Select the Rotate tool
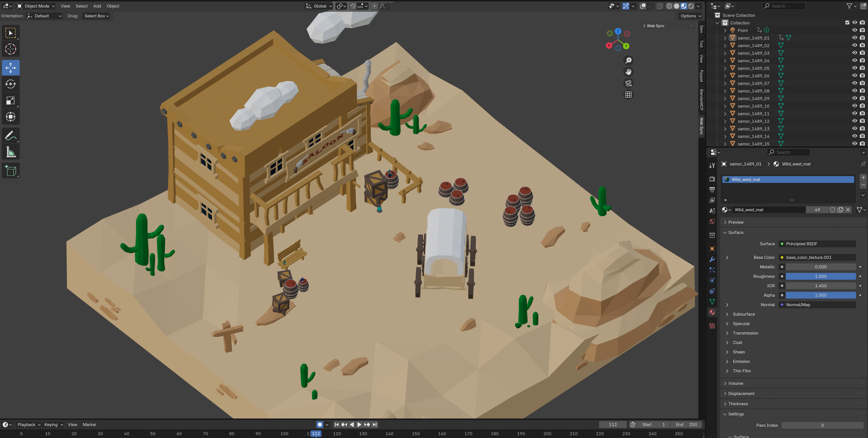868x438 pixels. (10, 84)
